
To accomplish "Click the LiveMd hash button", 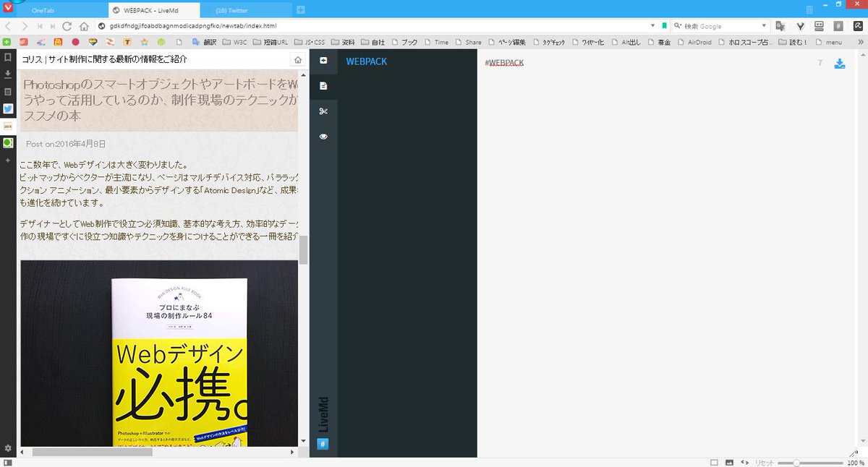I will pyautogui.click(x=323, y=444).
